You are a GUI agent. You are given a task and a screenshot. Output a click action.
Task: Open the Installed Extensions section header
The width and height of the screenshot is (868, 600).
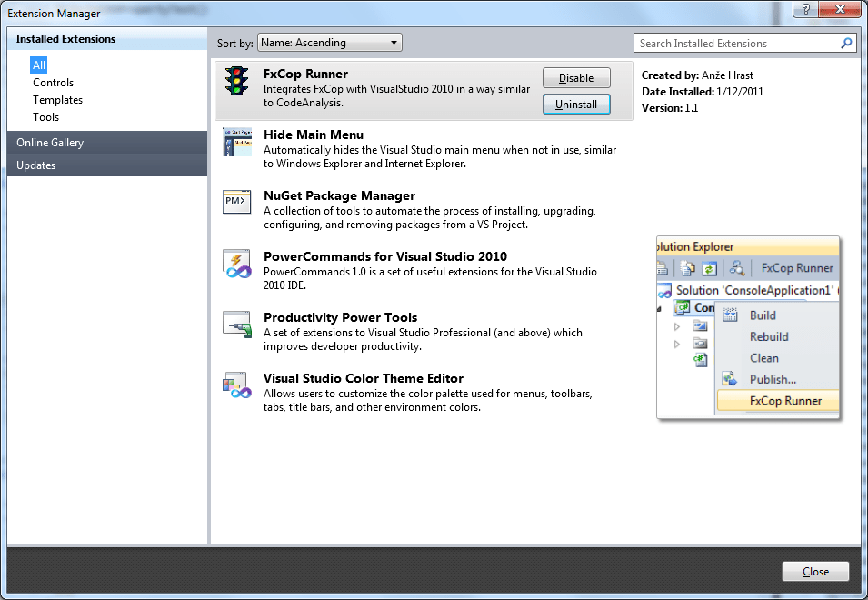[x=107, y=39]
